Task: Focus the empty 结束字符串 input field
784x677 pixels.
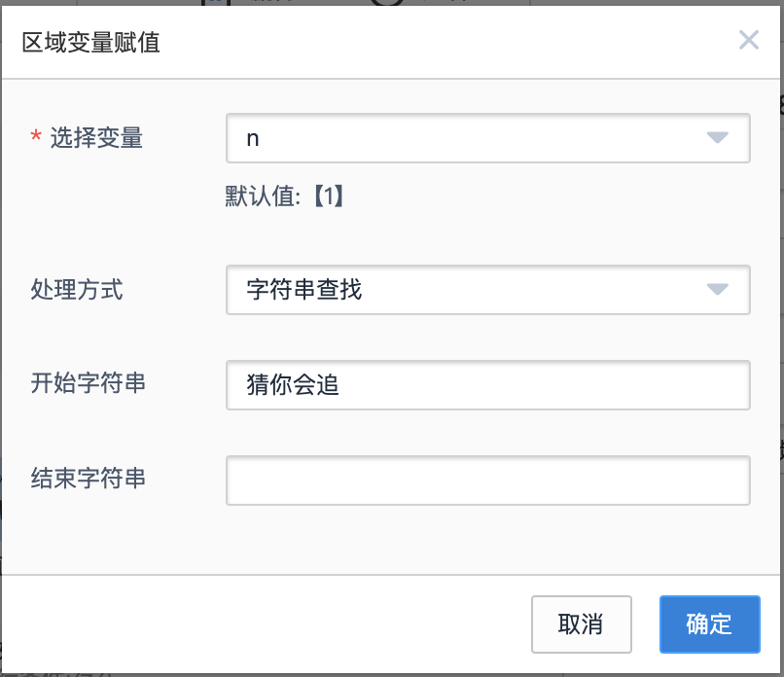Action: pos(488,481)
